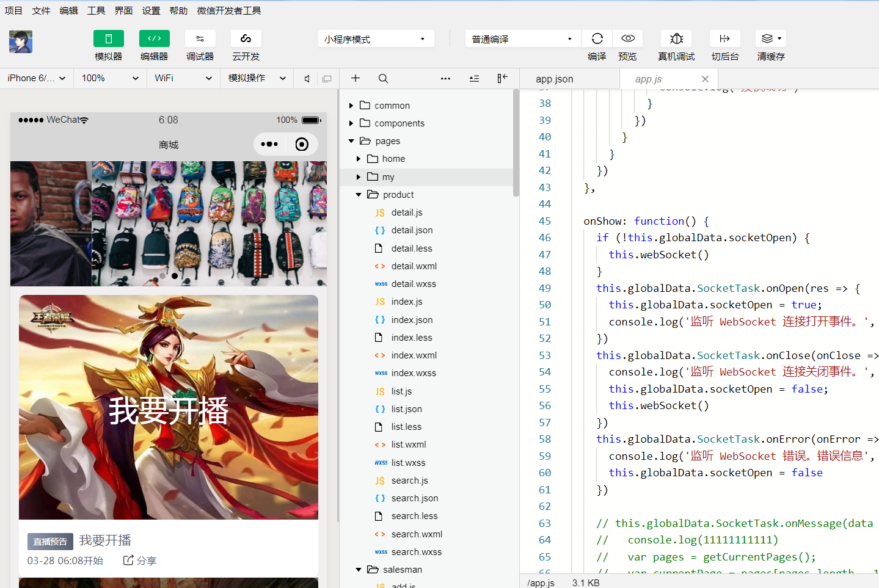
Task: Switch to the app.json editor tab
Action: [x=554, y=79]
